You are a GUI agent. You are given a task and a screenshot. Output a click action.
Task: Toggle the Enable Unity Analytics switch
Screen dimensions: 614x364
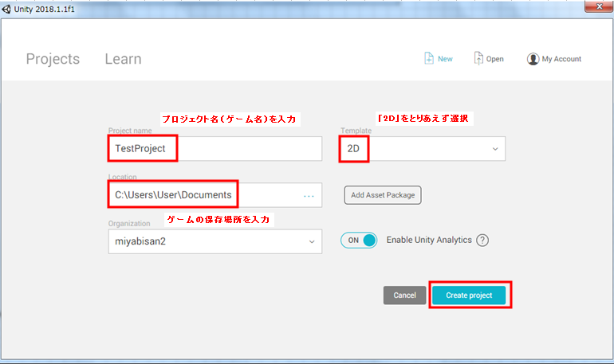(x=359, y=240)
